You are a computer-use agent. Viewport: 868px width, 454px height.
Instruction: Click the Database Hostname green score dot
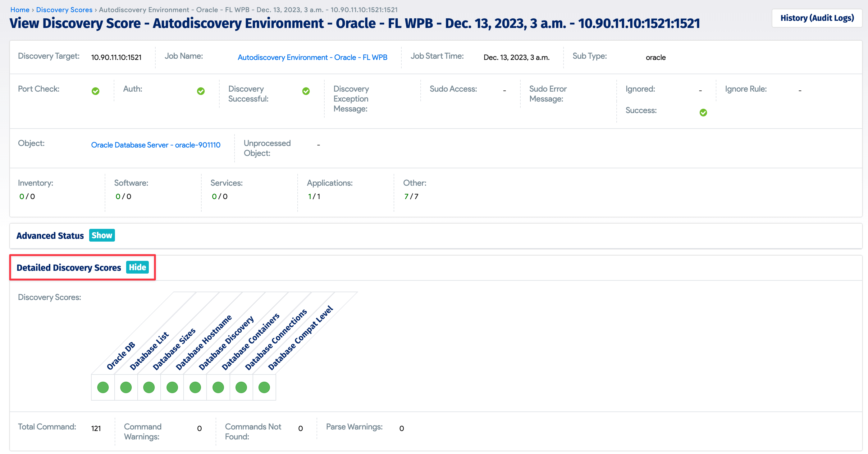172,387
